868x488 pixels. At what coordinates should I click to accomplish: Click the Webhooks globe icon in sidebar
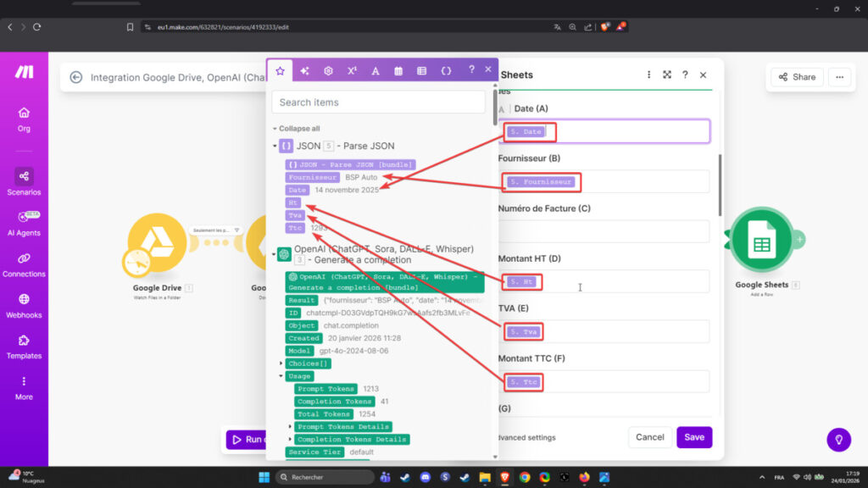tap(24, 299)
